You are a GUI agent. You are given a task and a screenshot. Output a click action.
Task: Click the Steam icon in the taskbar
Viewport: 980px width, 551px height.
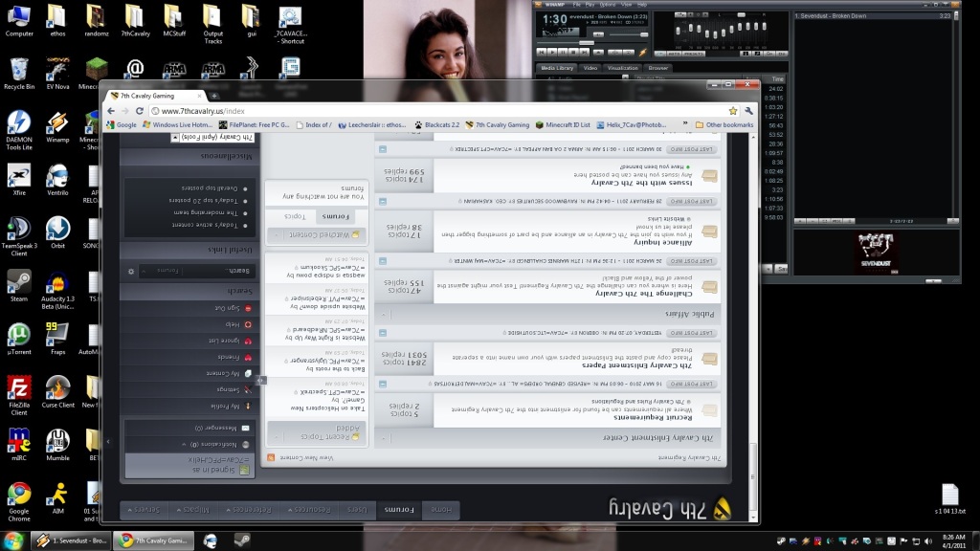pos(242,540)
